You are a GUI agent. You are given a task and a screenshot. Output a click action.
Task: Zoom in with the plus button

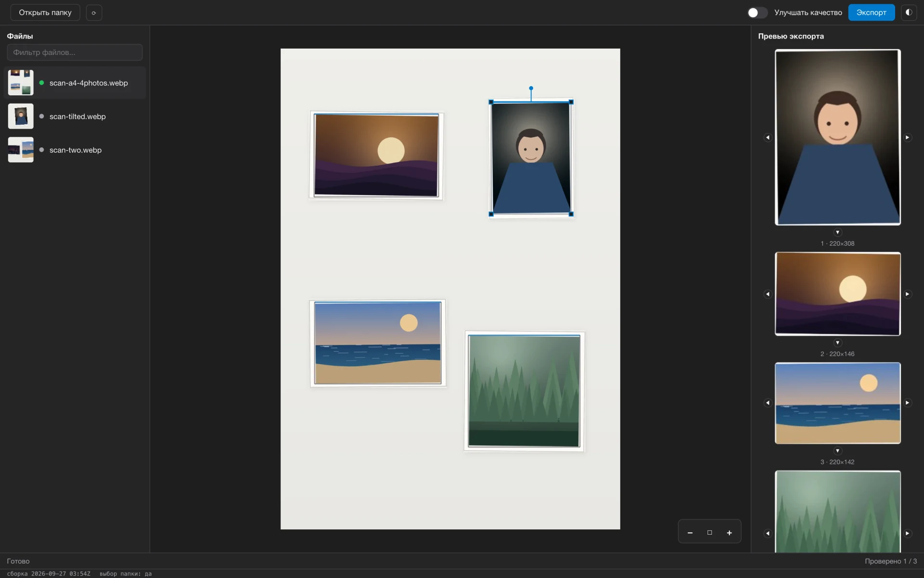pos(729,533)
